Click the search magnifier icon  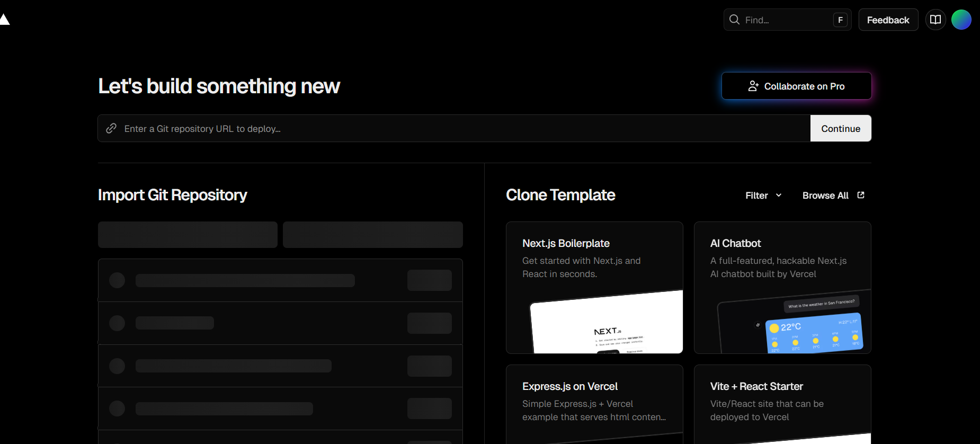[734, 20]
